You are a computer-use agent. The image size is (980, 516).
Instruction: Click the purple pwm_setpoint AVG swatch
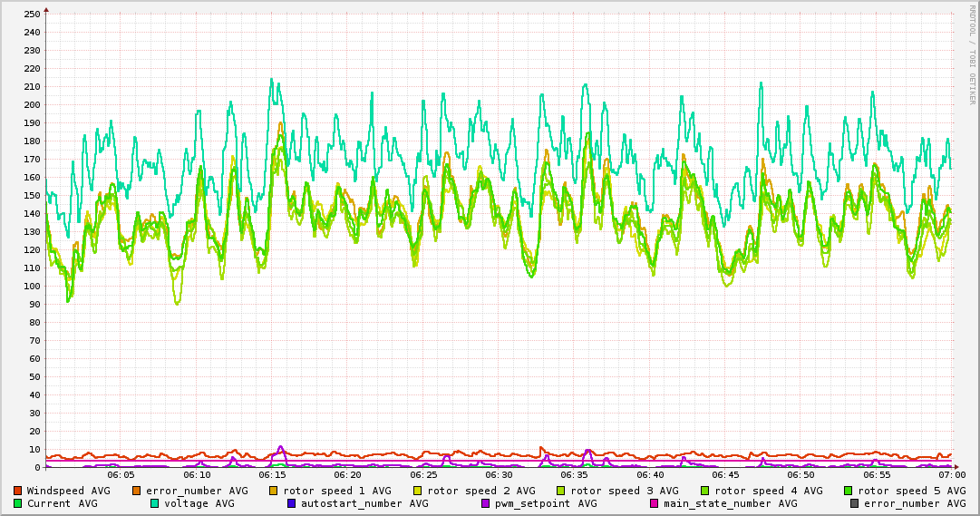tap(486, 503)
